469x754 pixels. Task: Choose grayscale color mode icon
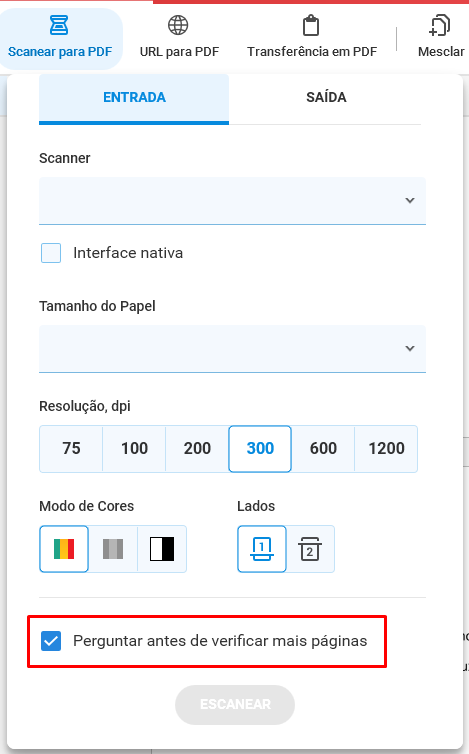(113, 549)
